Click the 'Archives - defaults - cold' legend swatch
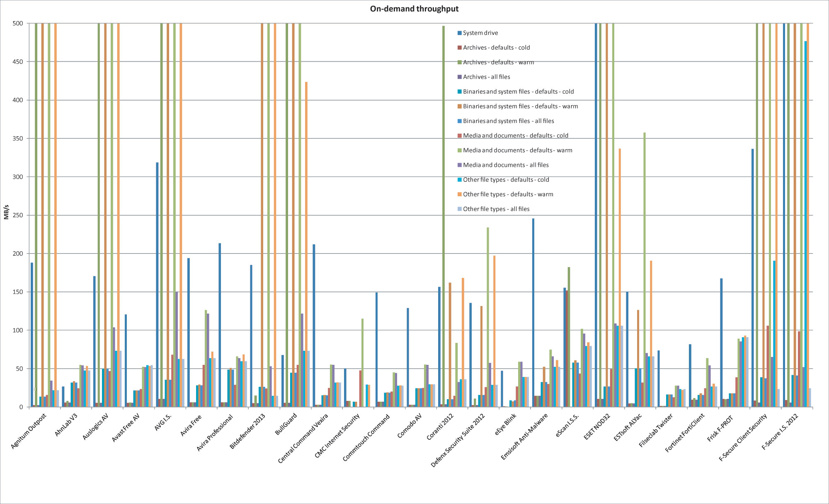This screenshot has width=829, height=504. point(460,48)
